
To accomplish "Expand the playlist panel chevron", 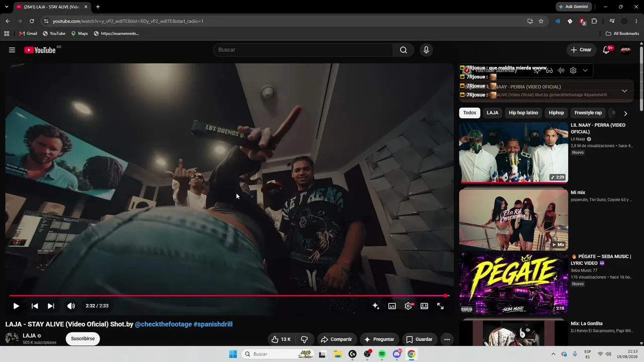I will click(x=624, y=91).
